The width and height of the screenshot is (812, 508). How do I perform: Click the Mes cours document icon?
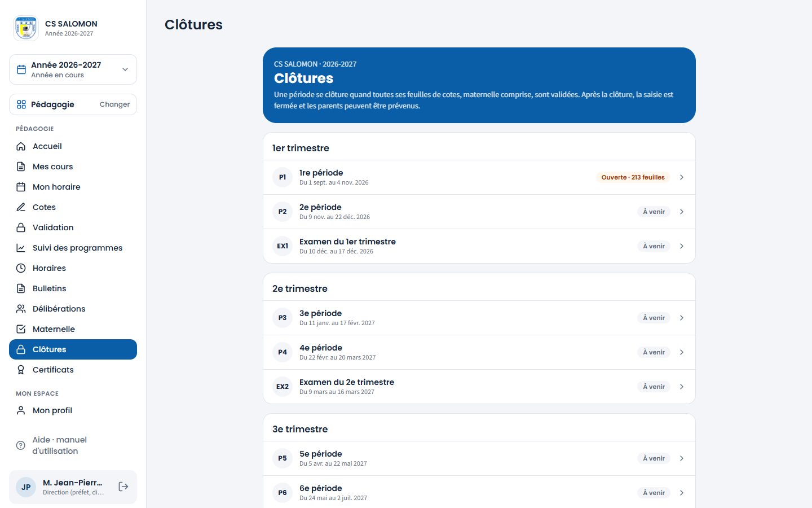[21, 167]
